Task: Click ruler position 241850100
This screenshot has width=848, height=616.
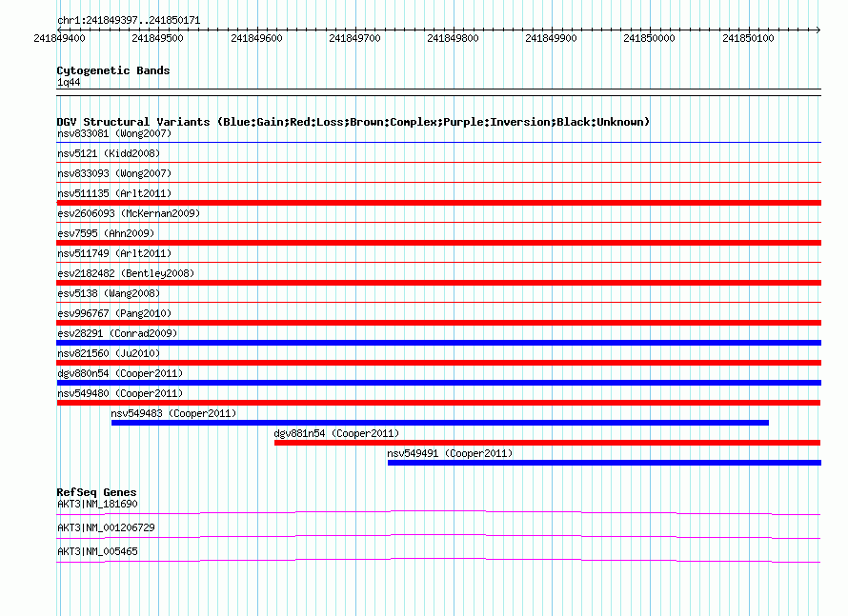Action: point(748,38)
